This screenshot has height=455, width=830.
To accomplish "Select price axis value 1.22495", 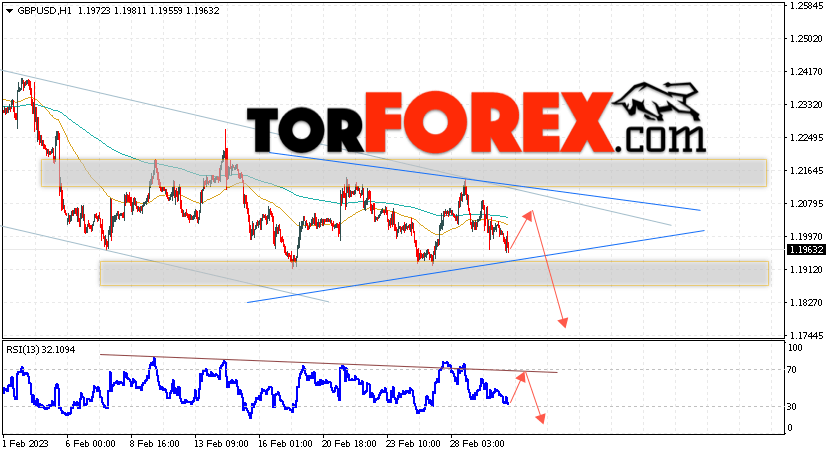I will (806, 138).
